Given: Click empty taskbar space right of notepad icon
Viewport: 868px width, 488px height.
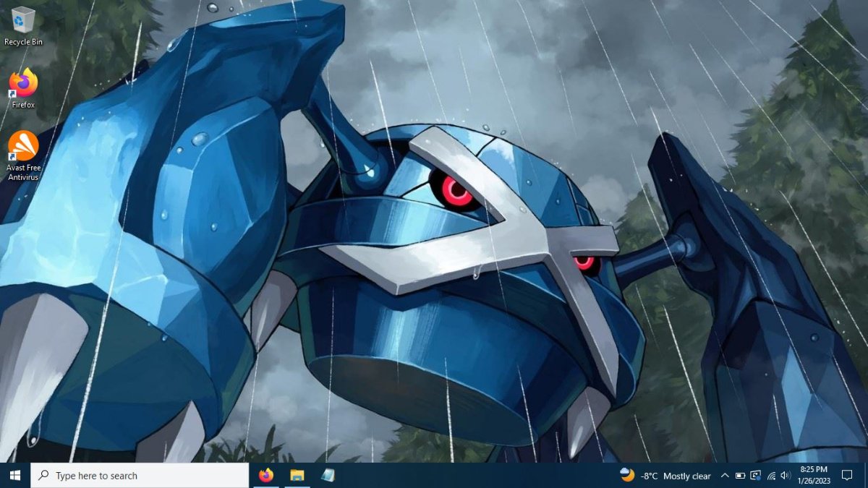Looking at the screenshot, I should pos(470,476).
